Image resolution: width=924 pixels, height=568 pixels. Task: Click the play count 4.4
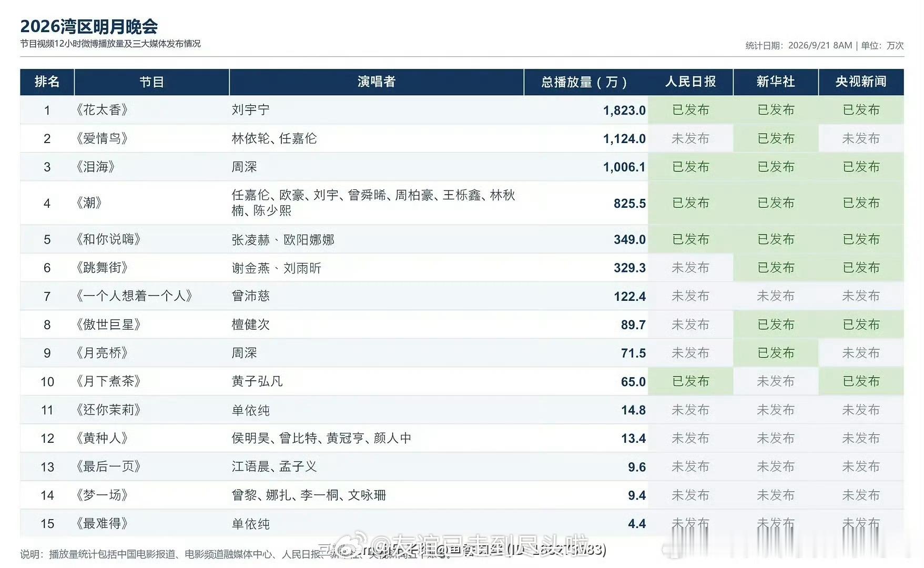(x=637, y=524)
